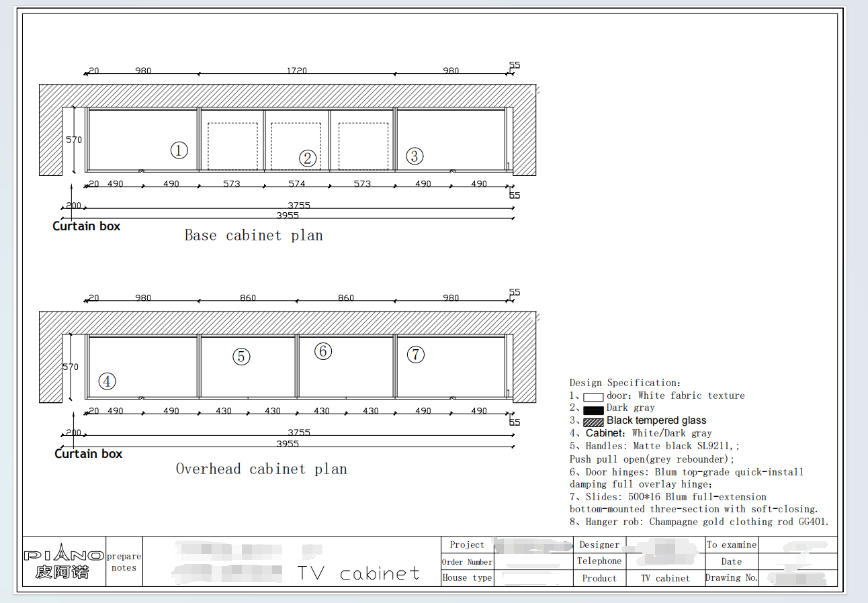Click the 'Design Specification' heading
The image size is (868, 603).
(625, 383)
